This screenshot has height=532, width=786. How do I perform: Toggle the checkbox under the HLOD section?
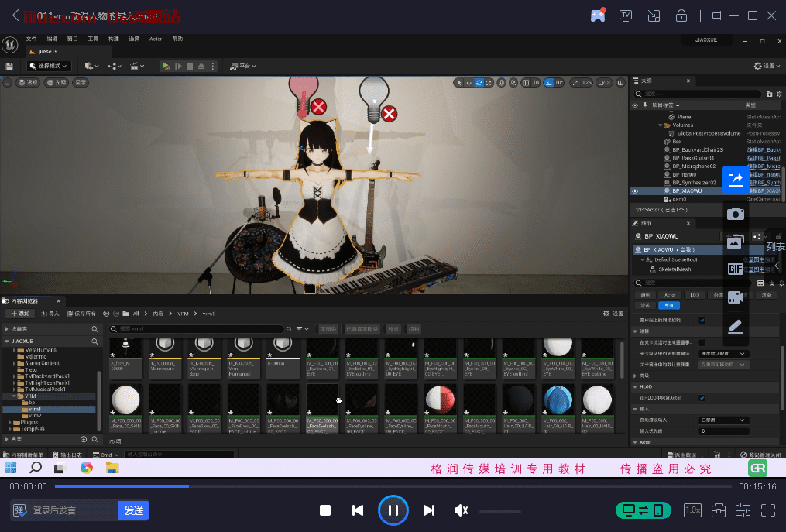702,397
